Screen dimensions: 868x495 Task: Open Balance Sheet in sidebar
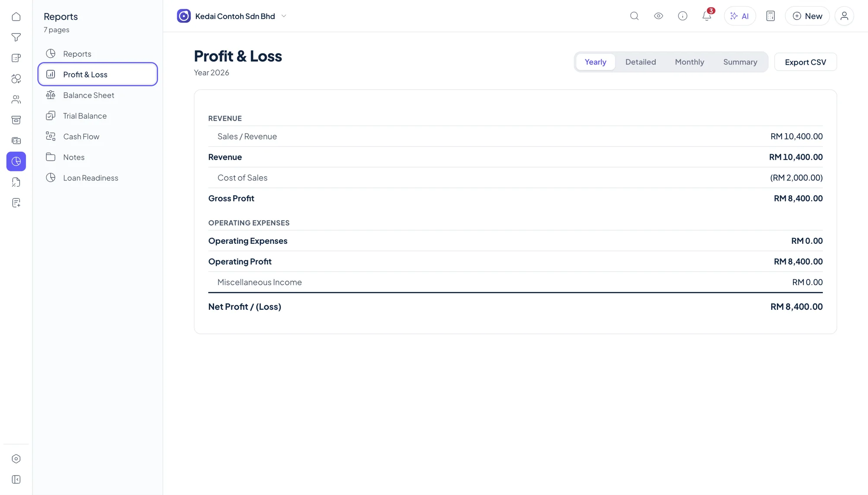[x=98, y=95]
